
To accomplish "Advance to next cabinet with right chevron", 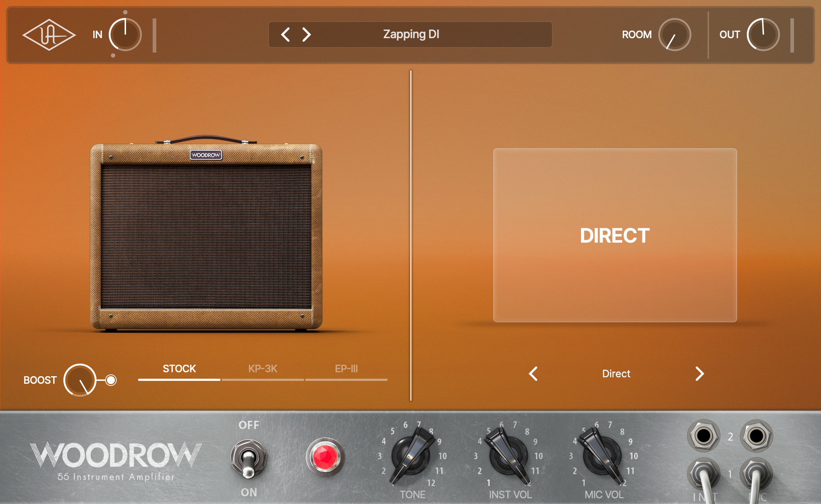I will pos(701,374).
